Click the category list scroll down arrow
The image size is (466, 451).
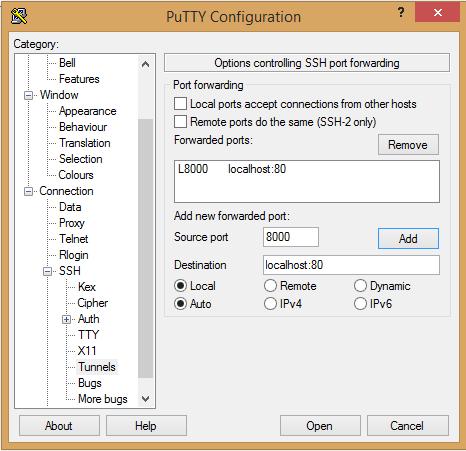point(145,398)
